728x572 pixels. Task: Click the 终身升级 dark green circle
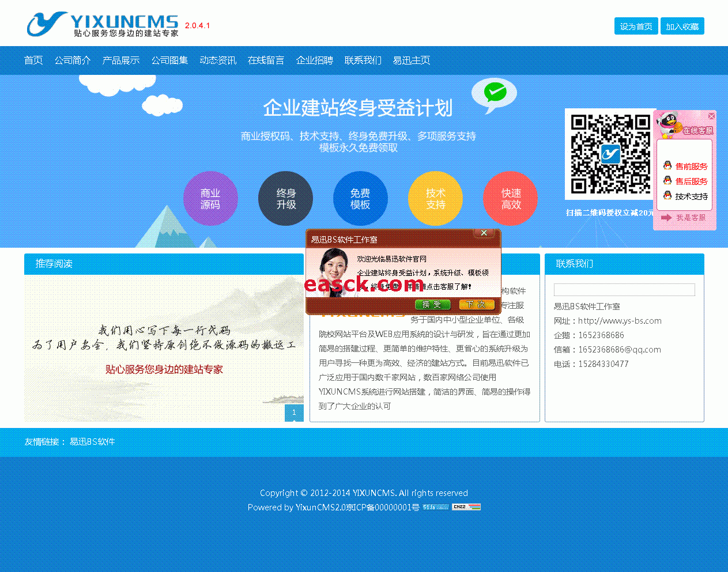pos(285,199)
